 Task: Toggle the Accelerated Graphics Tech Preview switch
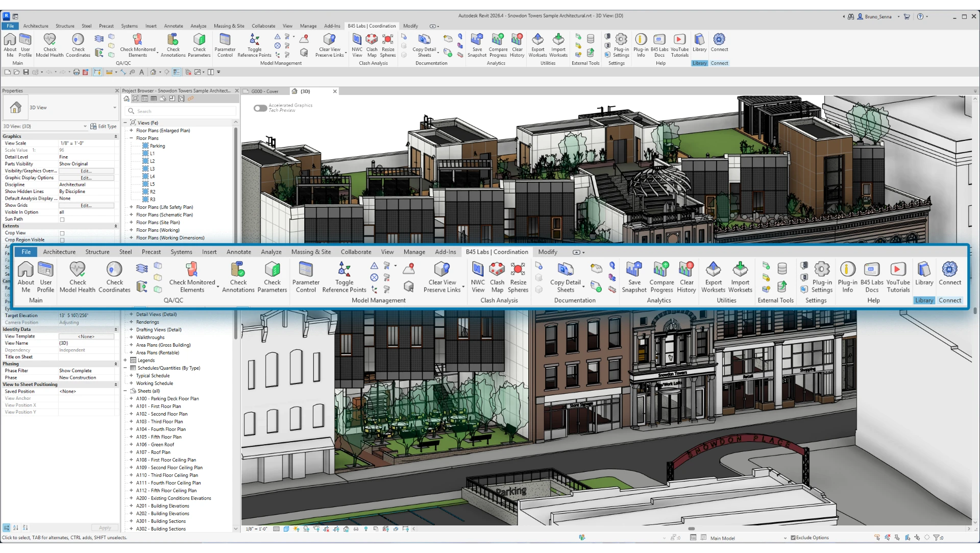(260, 108)
